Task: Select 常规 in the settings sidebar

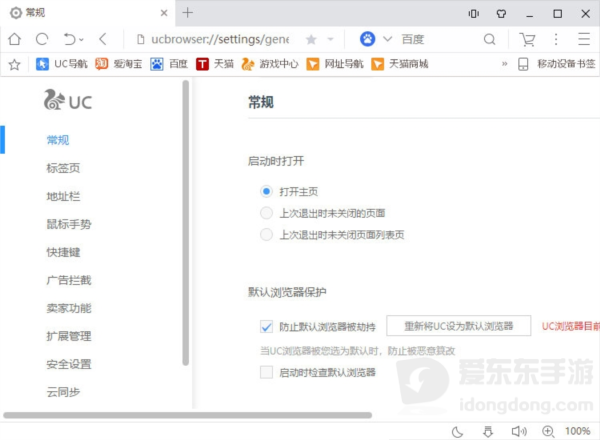Action: click(58, 140)
